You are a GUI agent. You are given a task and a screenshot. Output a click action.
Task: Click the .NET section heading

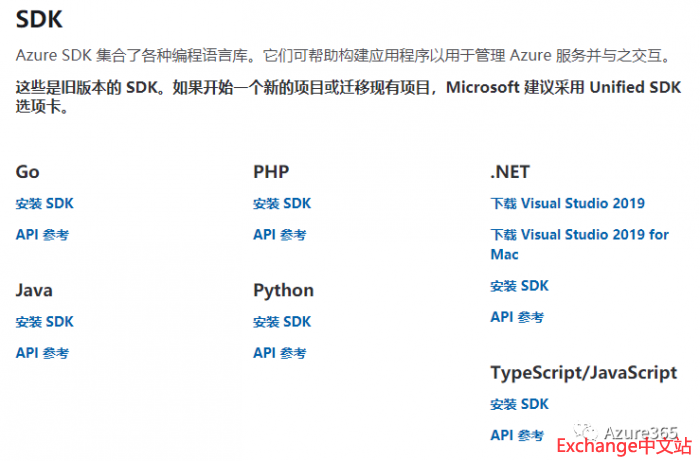[x=510, y=172]
